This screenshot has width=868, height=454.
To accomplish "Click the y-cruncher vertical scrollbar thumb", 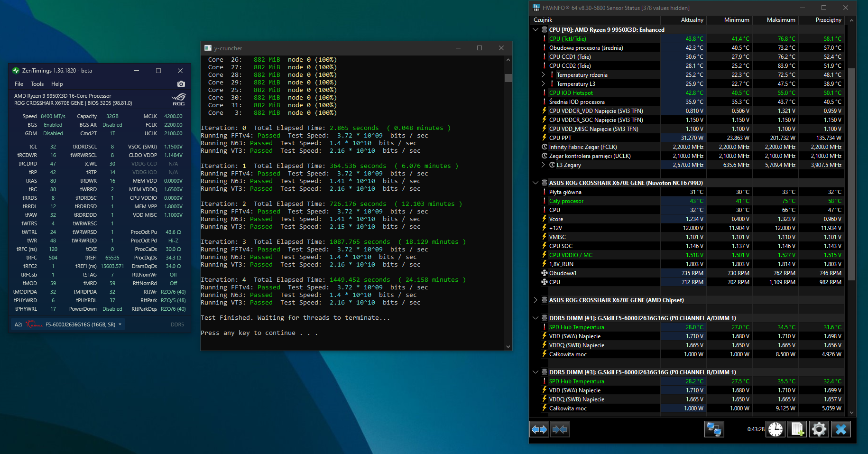I will (x=508, y=78).
